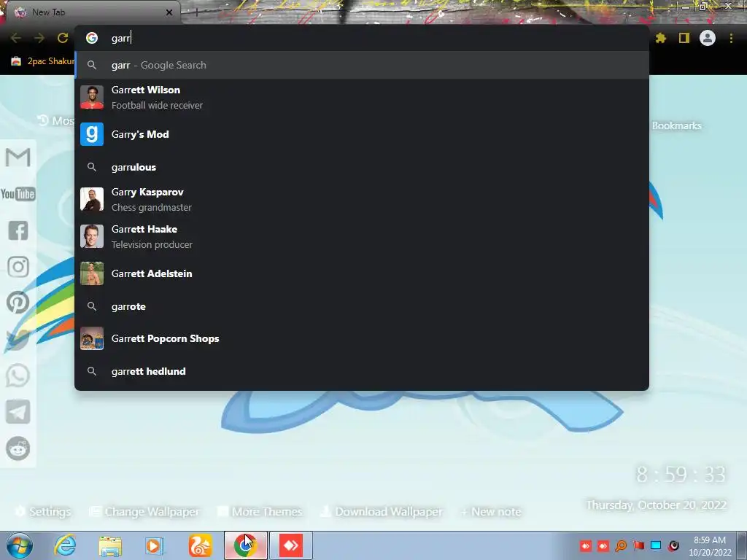Close the New Tab tab

(169, 12)
